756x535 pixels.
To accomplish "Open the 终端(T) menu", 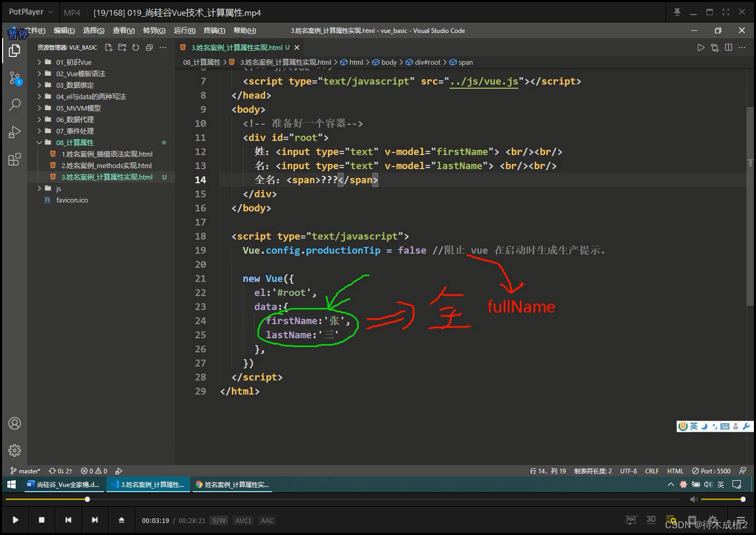I will [x=215, y=31].
